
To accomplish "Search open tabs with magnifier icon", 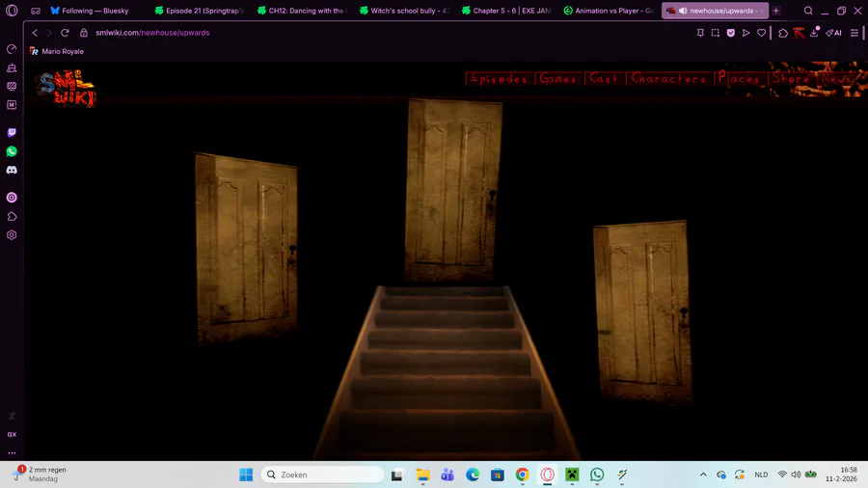I will (x=808, y=11).
